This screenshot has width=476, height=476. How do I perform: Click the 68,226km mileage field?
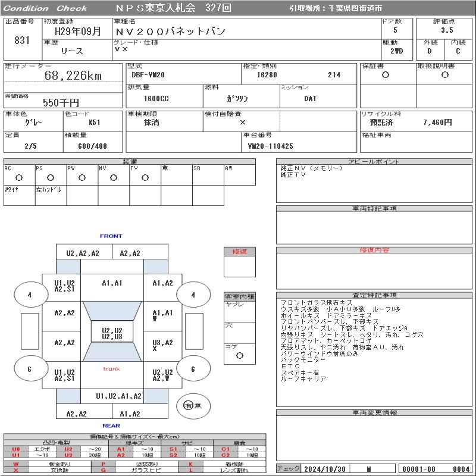tap(73, 76)
